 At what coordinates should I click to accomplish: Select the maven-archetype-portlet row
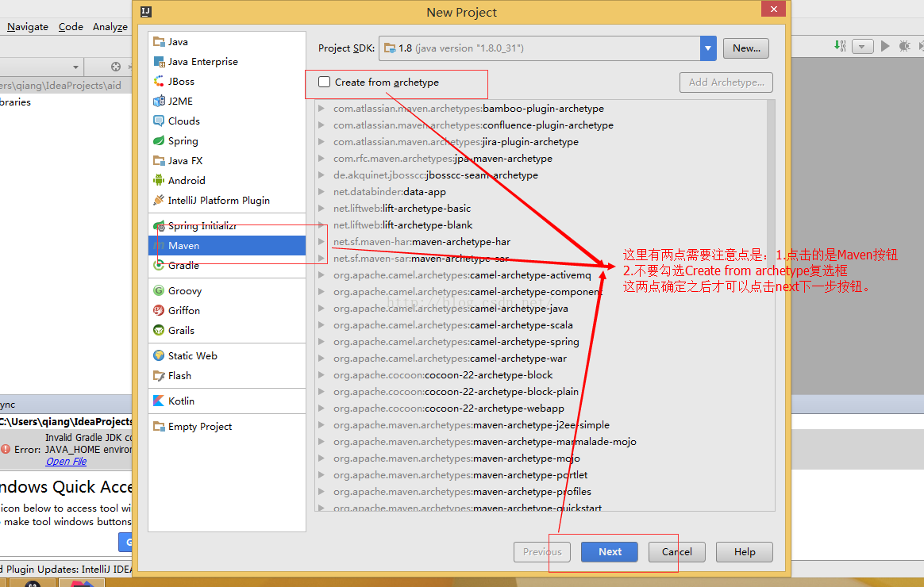point(541,474)
